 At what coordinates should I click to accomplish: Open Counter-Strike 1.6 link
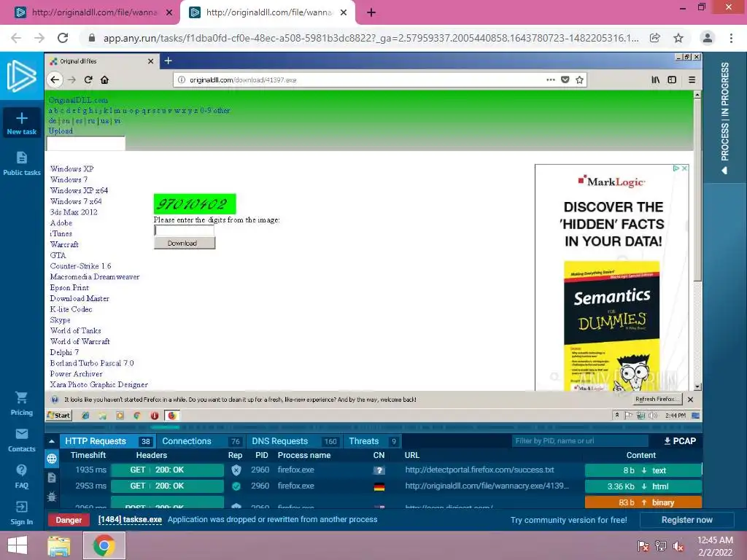point(80,266)
